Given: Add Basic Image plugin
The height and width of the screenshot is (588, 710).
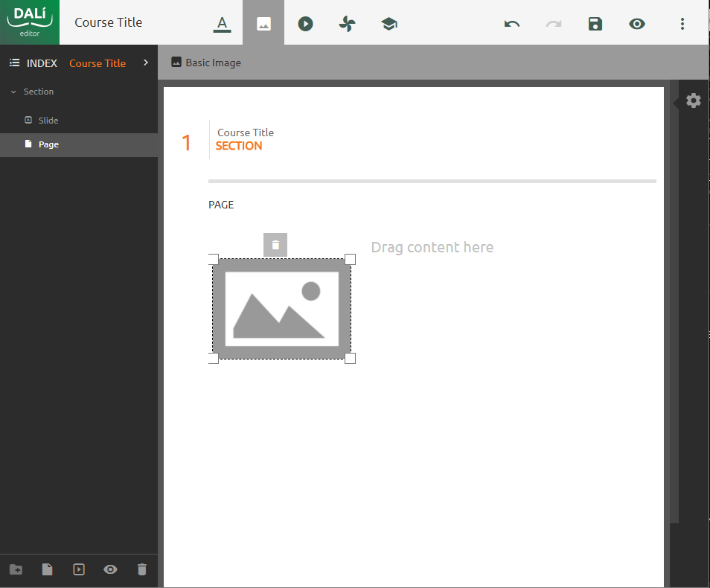Looking at the screenshot, I should (x=206, y=63).
